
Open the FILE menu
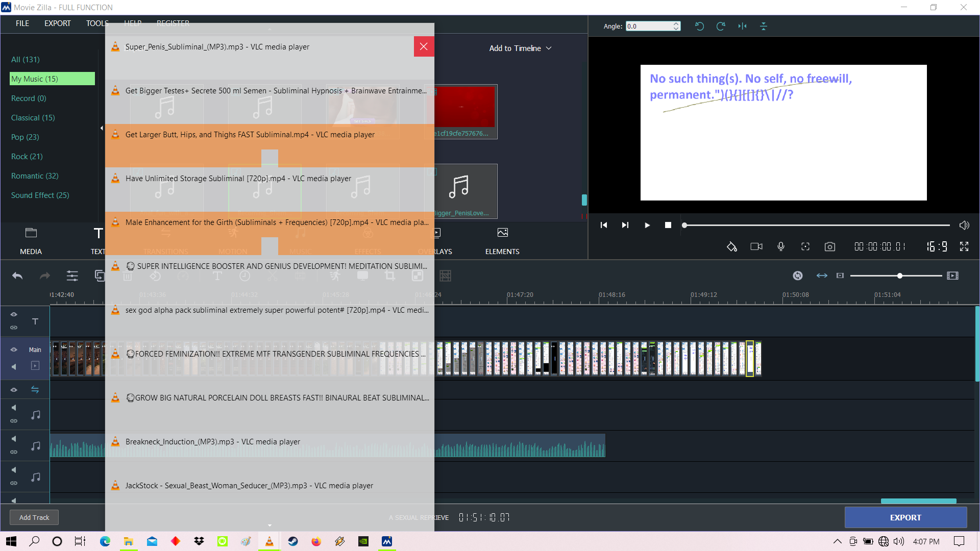tap(22, 23)
